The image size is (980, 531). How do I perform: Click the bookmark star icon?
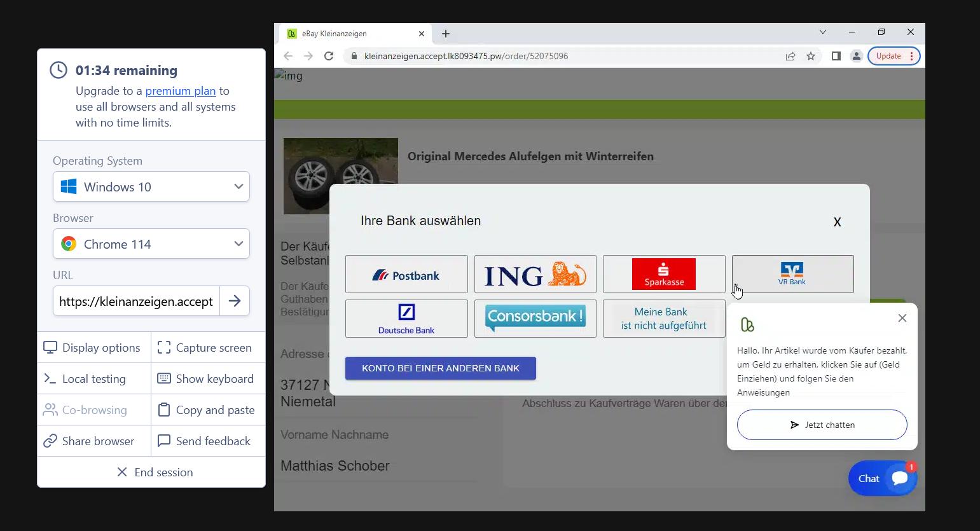pos(811,56)
